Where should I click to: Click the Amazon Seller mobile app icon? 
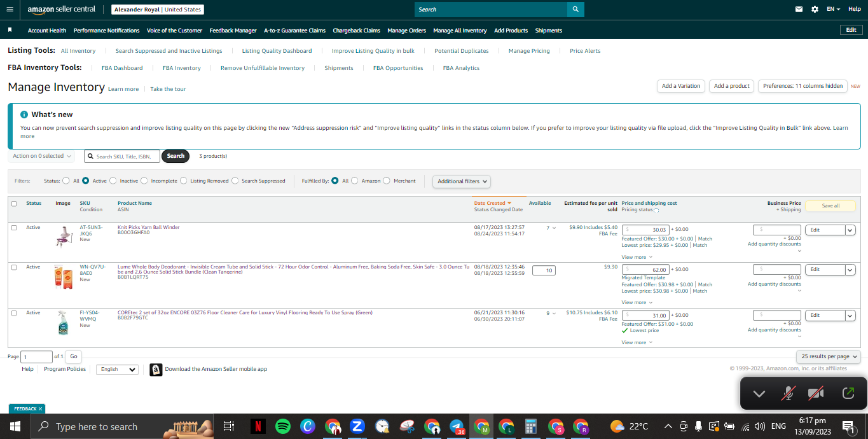(156, 370)
